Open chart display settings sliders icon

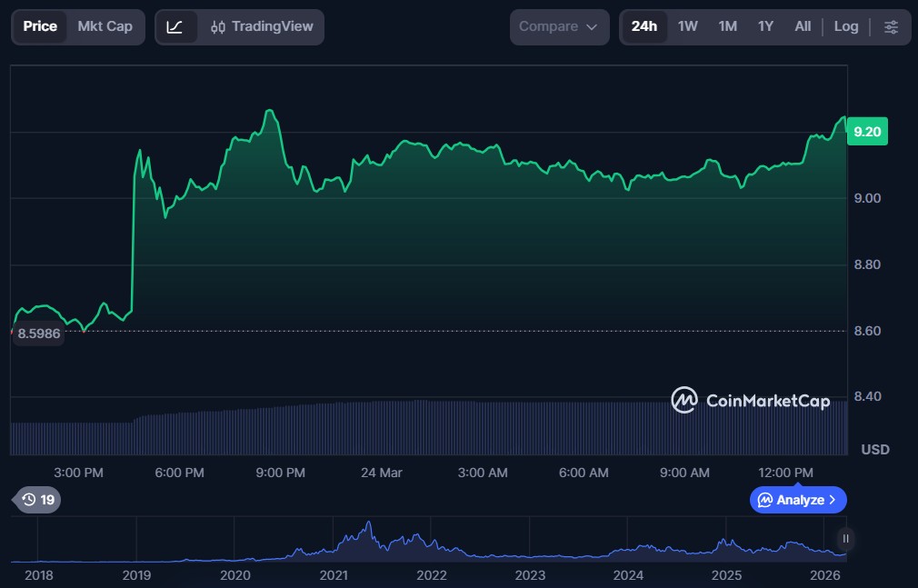tap(892, 26)
